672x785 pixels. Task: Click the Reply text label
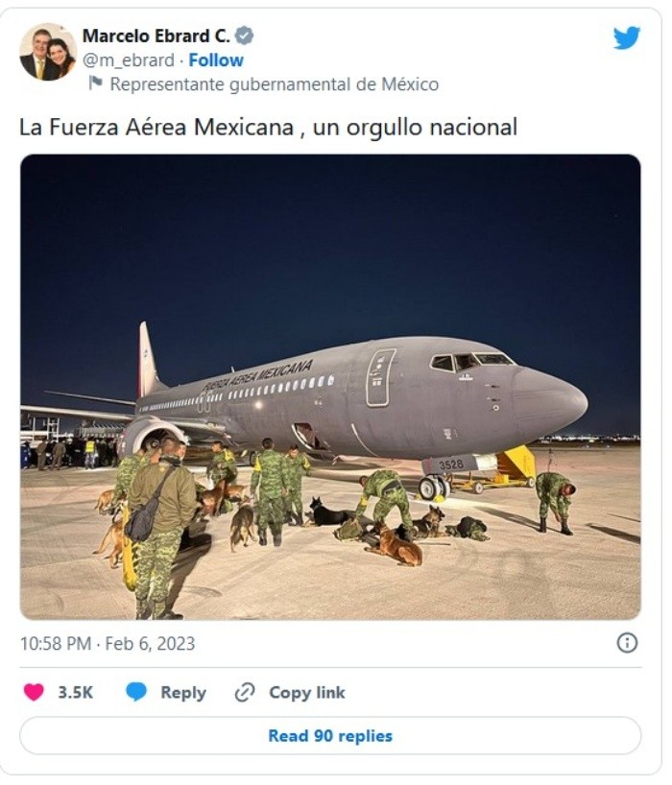click(x=183, y=693)
